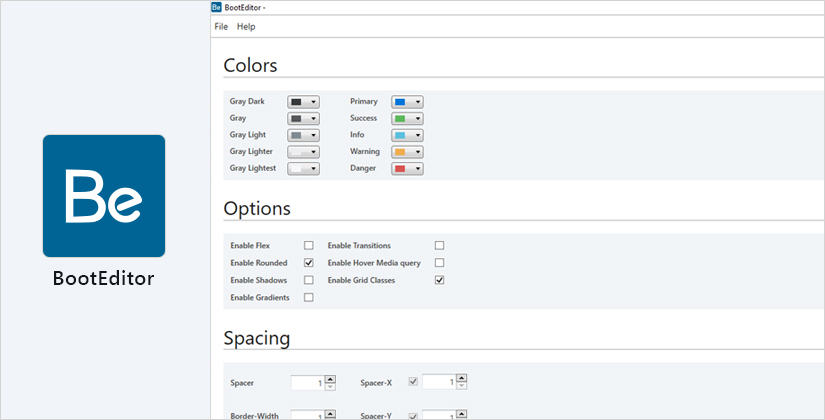The image size is (825, 420).
Task: Increase the Spacer value with up arrow
Action: (330, 379)
